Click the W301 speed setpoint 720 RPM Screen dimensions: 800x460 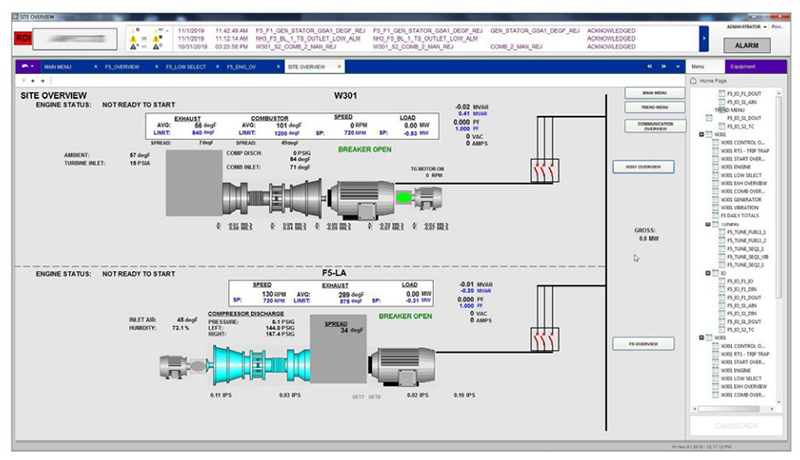point(356,133)
